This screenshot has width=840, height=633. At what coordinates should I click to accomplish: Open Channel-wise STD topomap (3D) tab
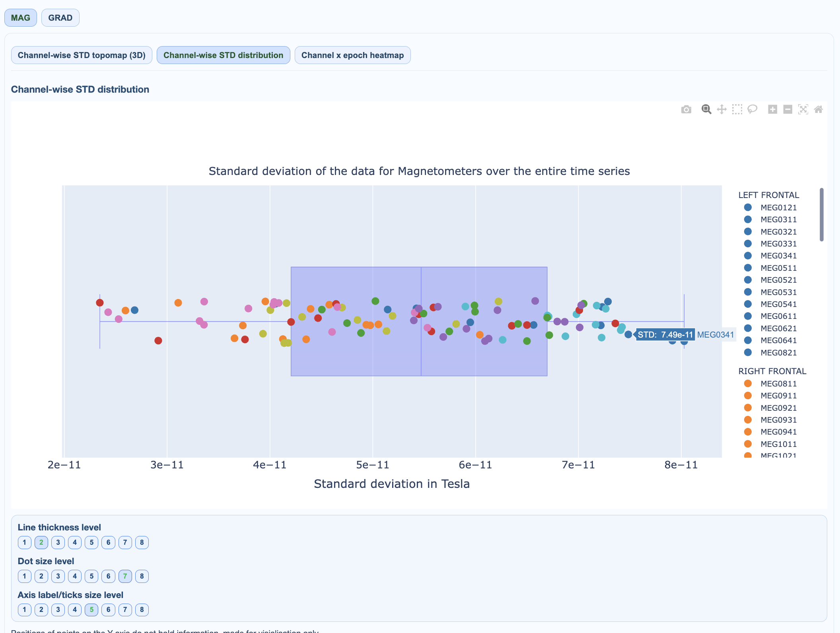click(x=82, y=55)
